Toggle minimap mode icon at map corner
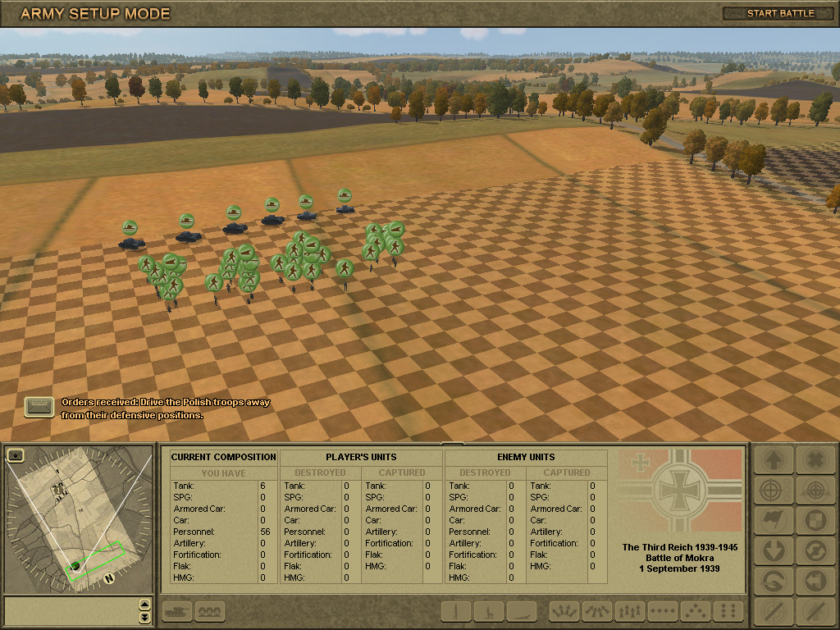The image size is (840, 630). coord(15,454)
